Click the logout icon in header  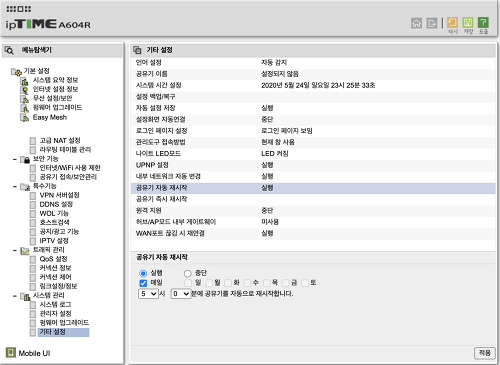click(432, 23)
